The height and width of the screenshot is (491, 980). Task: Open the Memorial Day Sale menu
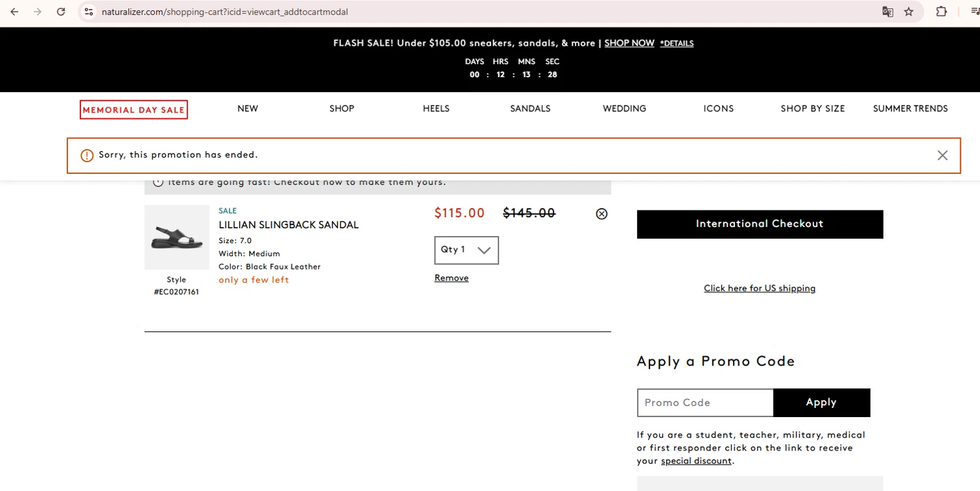click(x=133, y=110)
